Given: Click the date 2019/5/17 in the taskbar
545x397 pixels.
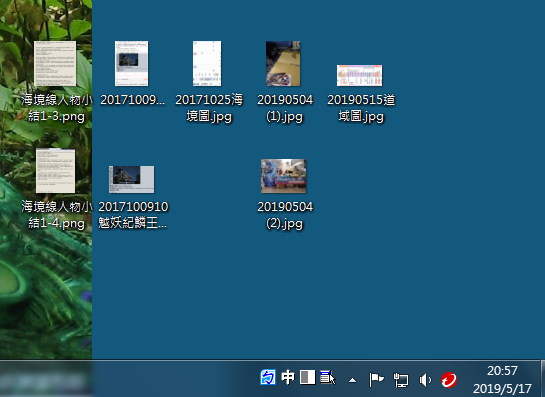Looking at the screenshot, I should [x=502, y=388].
